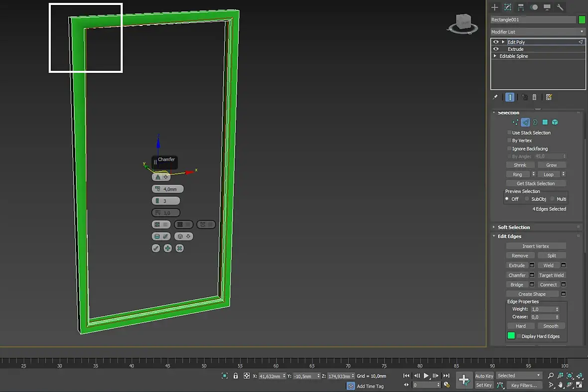
Task: Enable Use Stack Selection checkbox
Action: point(509,133)
